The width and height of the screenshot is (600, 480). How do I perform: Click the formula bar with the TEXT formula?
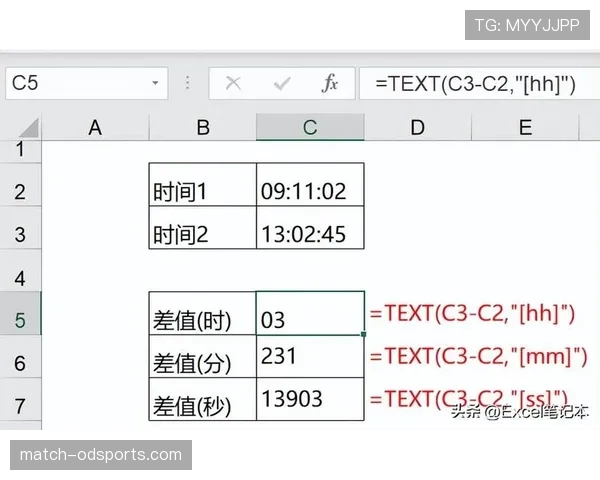pyautogui.click(x=479, y=83)
